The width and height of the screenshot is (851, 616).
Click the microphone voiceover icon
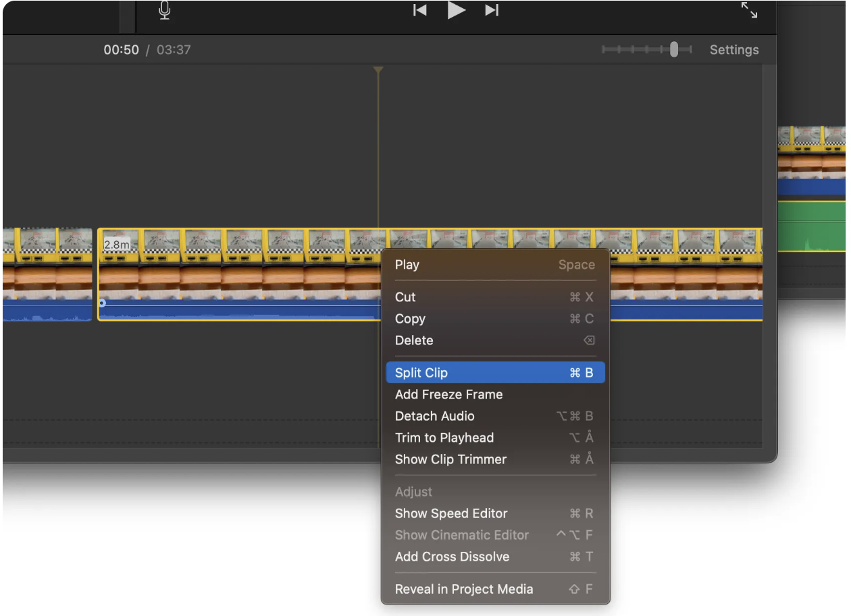pos(165,10)
